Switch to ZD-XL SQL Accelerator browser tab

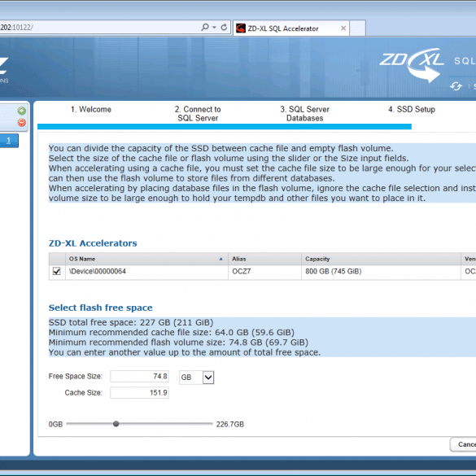(x=291, y=28)
